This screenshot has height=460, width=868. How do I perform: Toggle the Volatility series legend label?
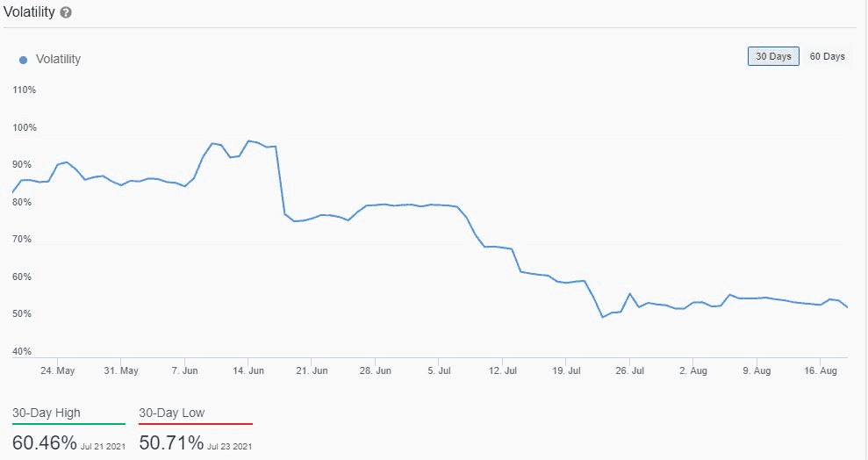(x=58, y=60)
